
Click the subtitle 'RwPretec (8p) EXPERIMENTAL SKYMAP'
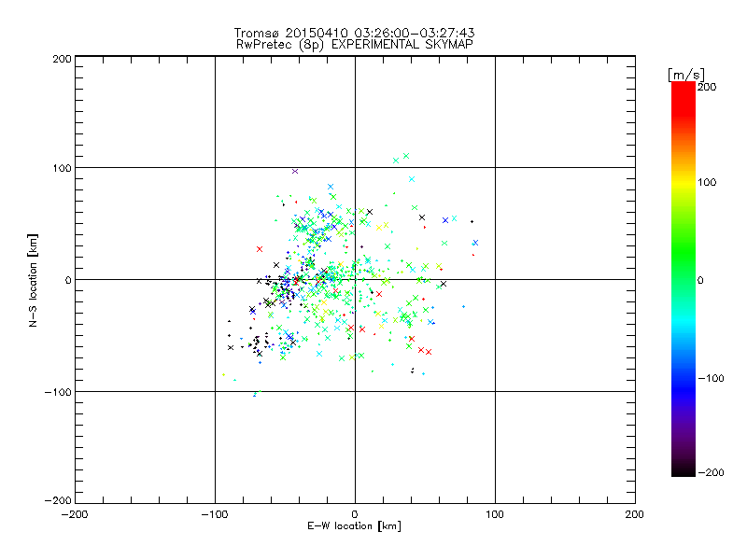tap(355, 45)
